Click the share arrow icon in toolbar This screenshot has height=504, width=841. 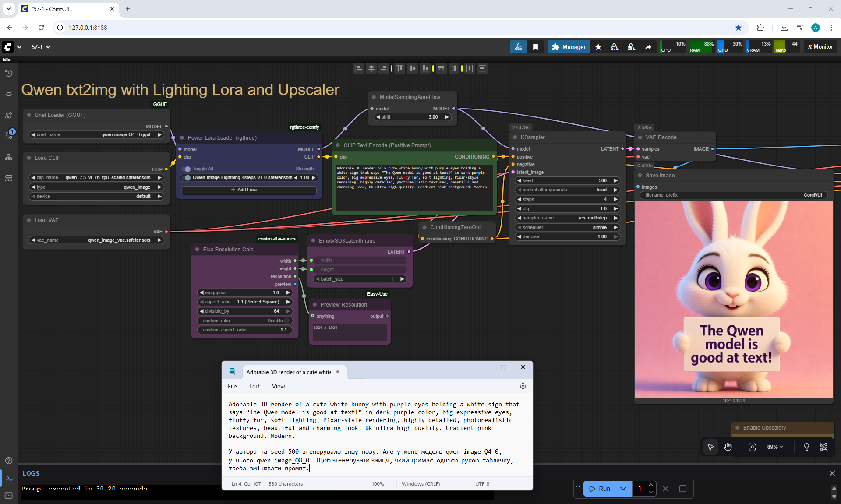[648, 47]
